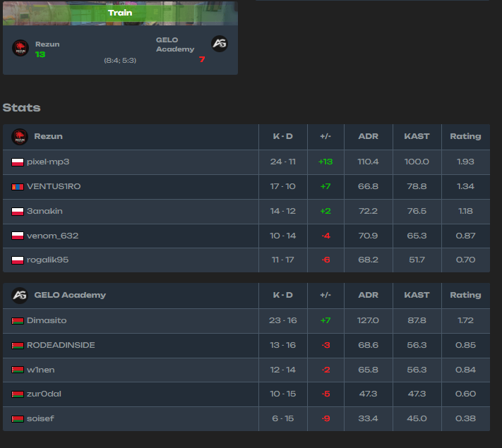
Task: Click the flag icon next to 3anakin
Action: pos(18,212)
